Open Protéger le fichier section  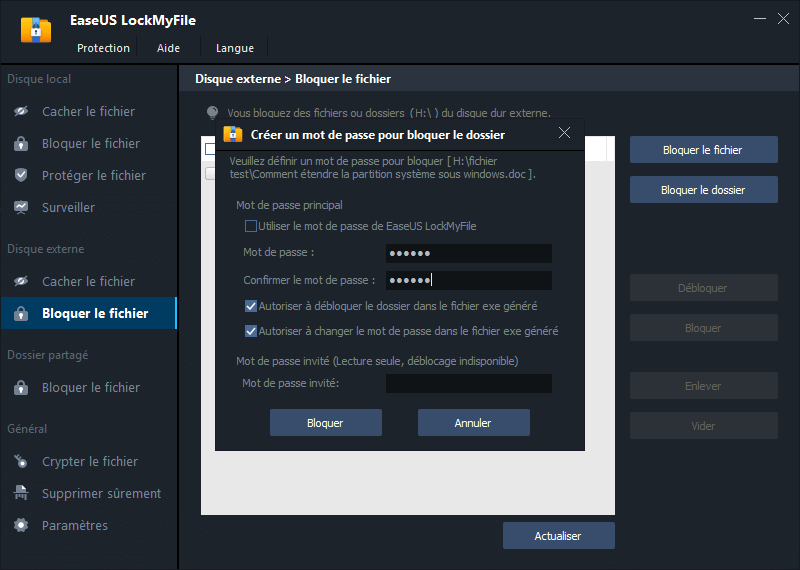89,176
